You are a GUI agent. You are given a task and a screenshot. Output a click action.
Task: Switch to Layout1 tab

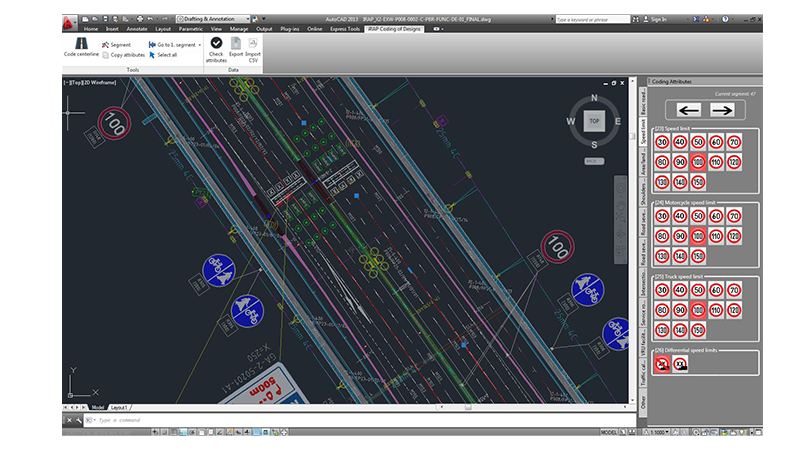click(119, 407)
